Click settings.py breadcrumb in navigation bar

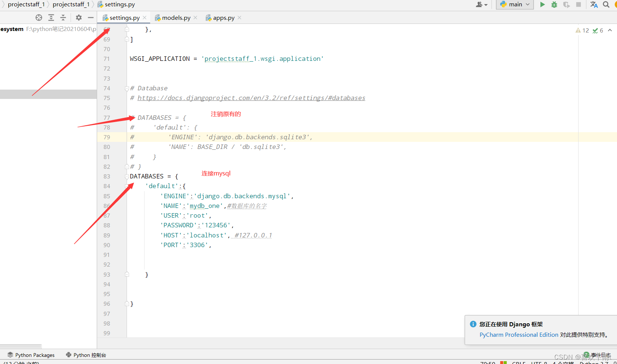[116, 4]
